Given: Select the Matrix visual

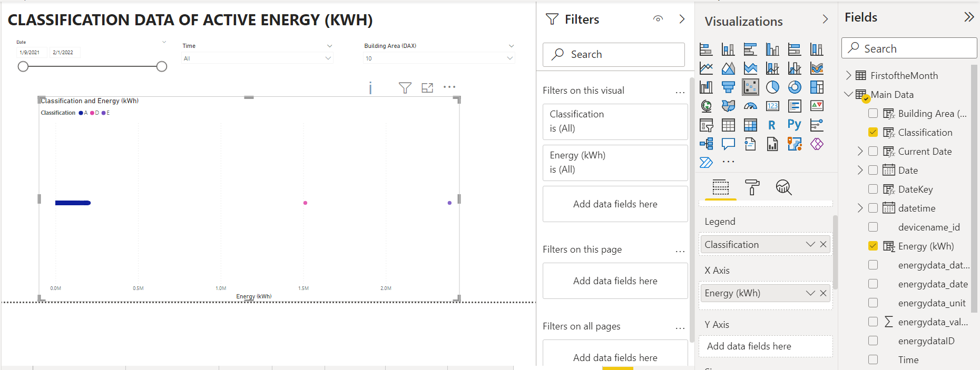Looking at the screenshot, I should coord(750,125).
